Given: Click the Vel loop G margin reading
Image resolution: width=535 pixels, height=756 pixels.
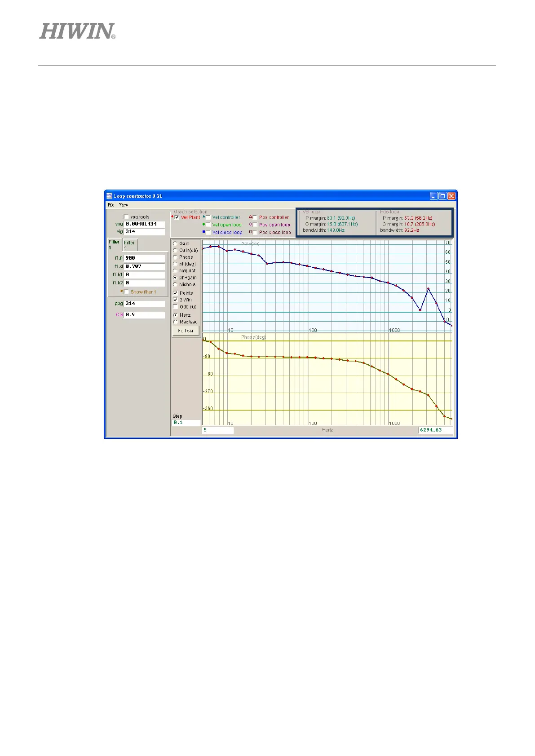Looking at the screenshot, I should 332,224.
